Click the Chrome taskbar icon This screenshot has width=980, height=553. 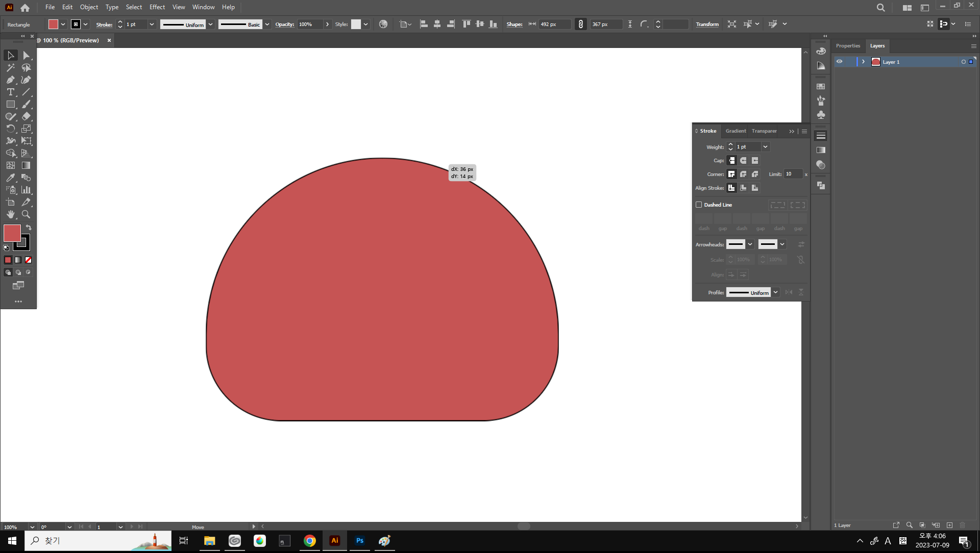(x=309, y=541)
